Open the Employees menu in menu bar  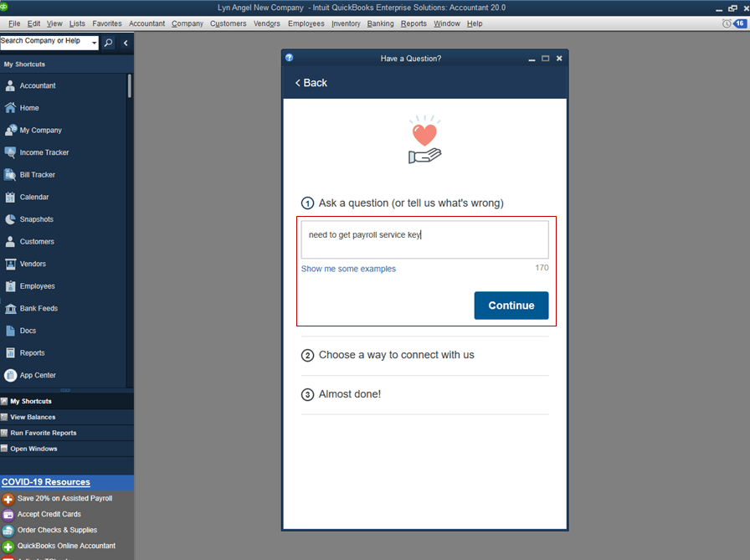coord(306,23)
